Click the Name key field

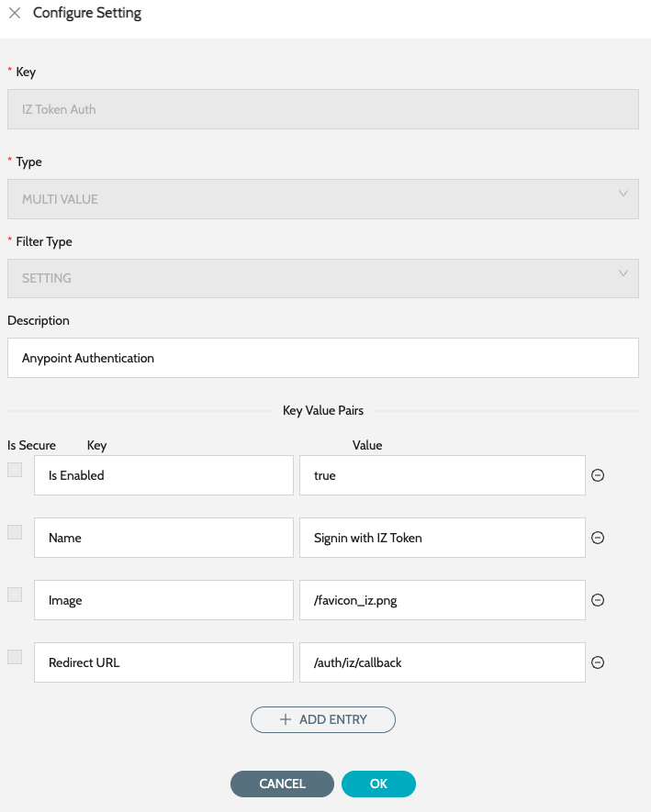pyautogui.click(x=163, y=538)
